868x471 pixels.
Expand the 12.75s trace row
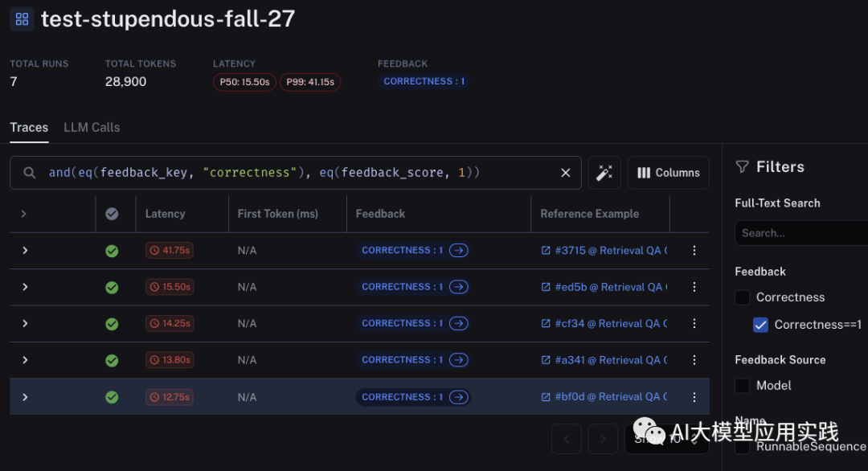pos(25,397)
